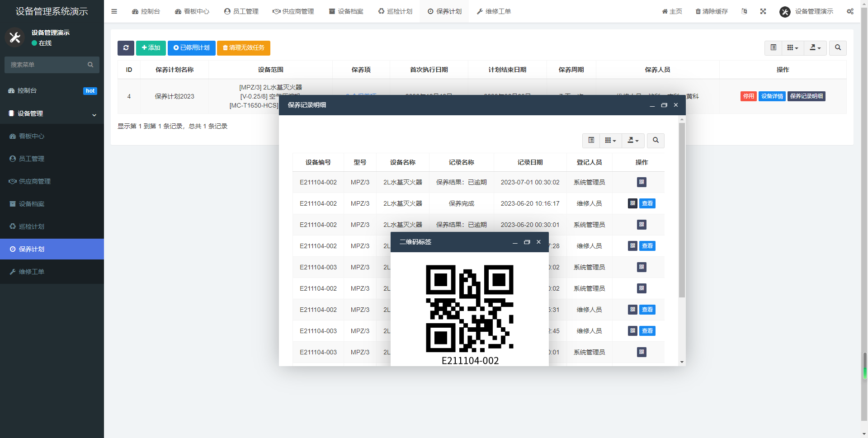
Task: Click 清除缓存 in the header
Action: [712, 11]
